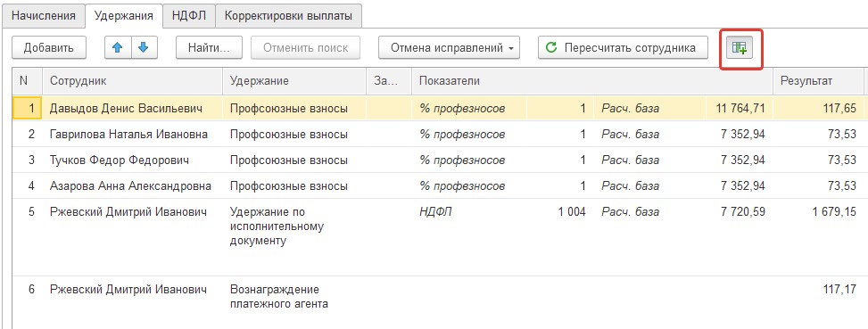
Task: Switch to the Начисления tab
Action: click(43, 16)
